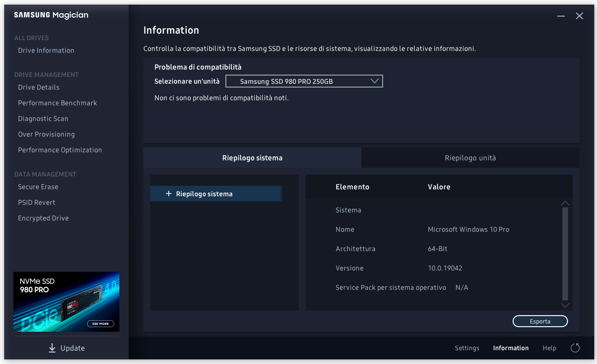This screenshot has height=364, width=597.
Task: Minimize the Samsung Magician window
Action: 561,16
